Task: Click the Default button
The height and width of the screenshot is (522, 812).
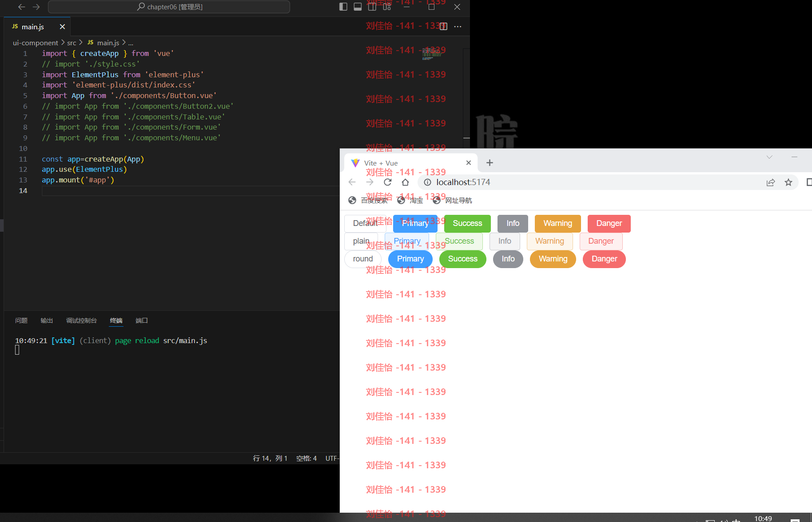Action: [x=365, y=223]
